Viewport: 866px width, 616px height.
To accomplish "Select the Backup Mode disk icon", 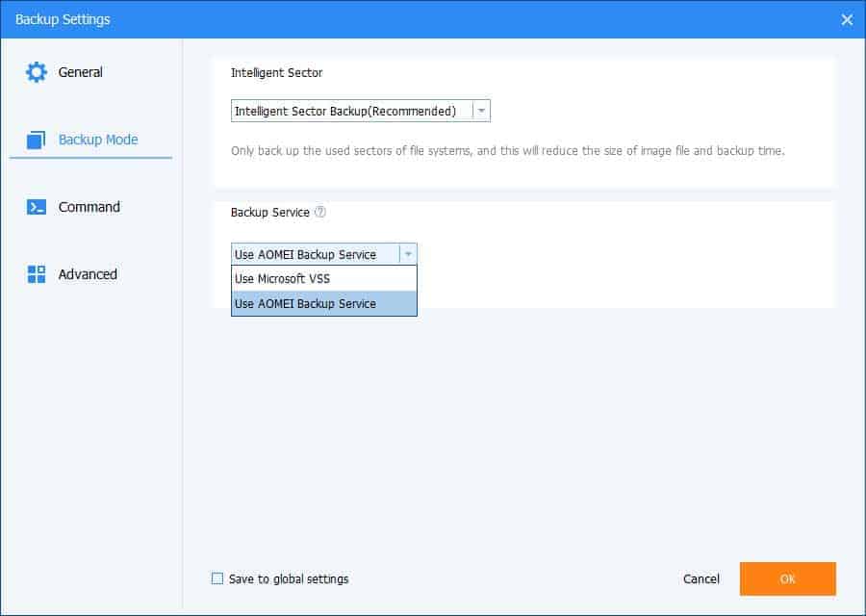I will pyautogui.click(x=37, y=139).
